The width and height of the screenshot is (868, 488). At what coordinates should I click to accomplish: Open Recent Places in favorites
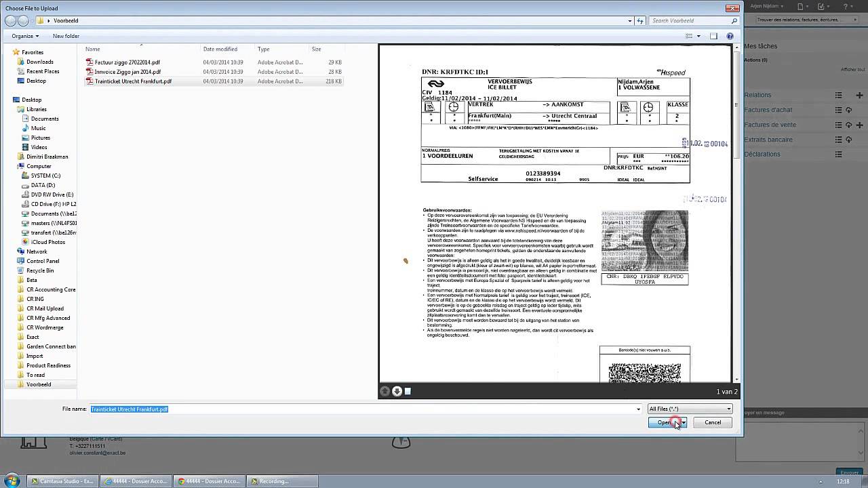coord(43,71)
